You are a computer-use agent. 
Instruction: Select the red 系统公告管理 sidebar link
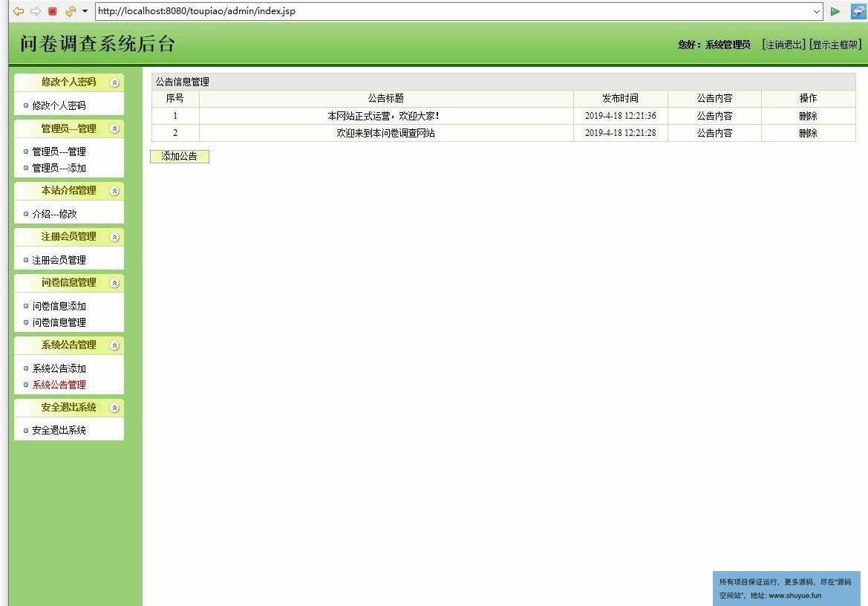point(59,385)
